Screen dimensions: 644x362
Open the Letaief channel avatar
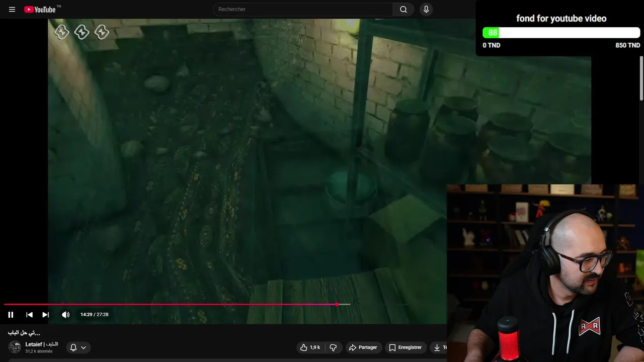pyautogui.click(x=15, y=347)
